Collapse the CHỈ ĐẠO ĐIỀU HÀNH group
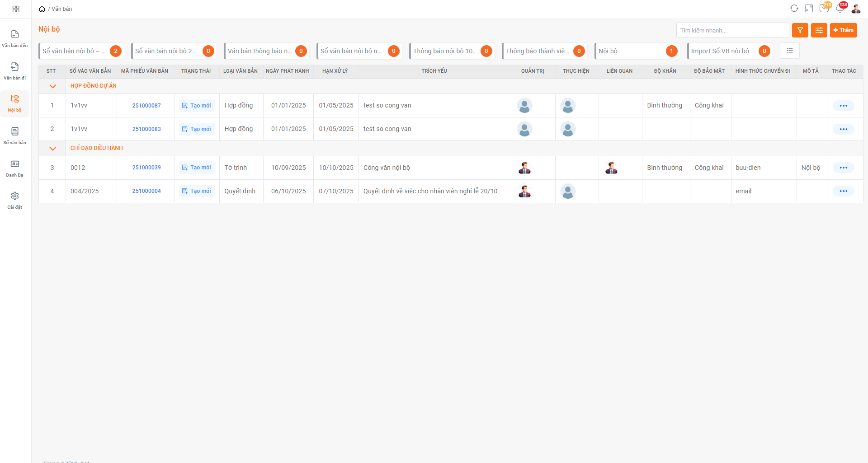The height and width of the screenshot is (463, 868). [x=52, y=149]
